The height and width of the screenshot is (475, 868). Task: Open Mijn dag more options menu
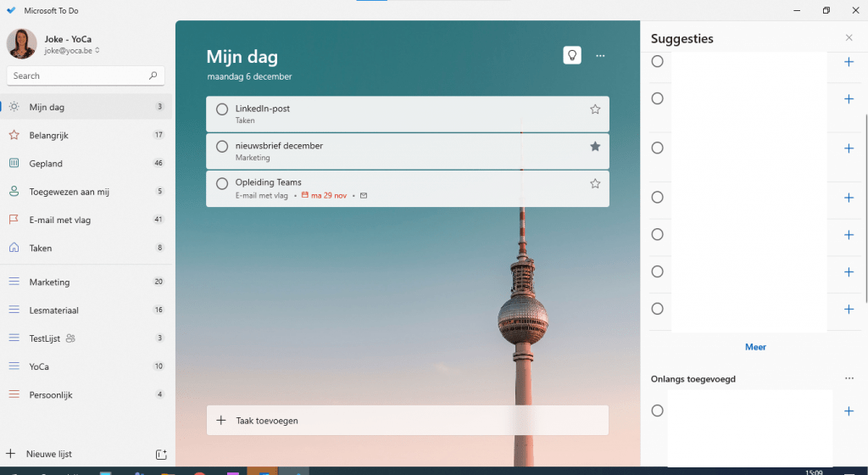point(600,56)
